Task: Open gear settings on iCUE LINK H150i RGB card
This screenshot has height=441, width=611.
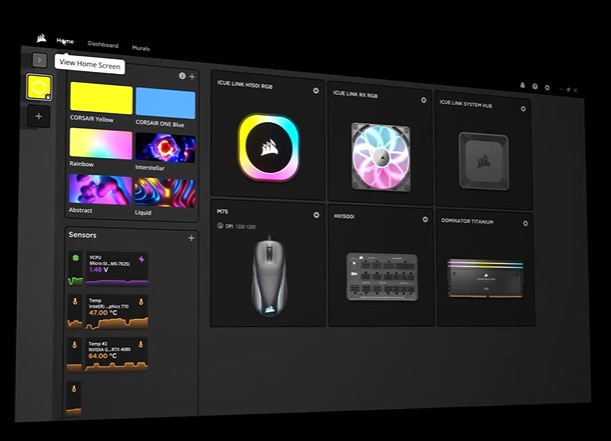Action: pyautogui.click(x=316, y=90)
